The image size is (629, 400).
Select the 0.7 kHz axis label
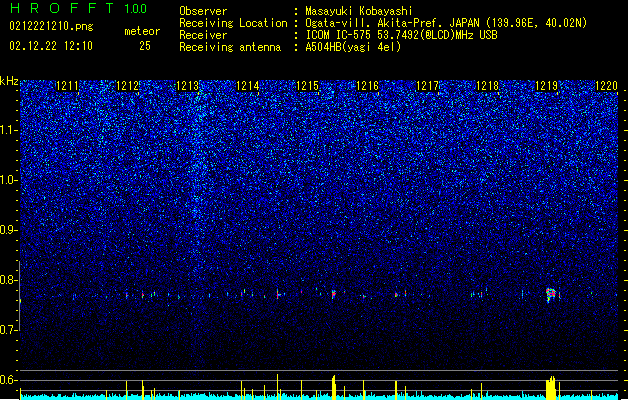pyautogui.click(x=9, y=330)
